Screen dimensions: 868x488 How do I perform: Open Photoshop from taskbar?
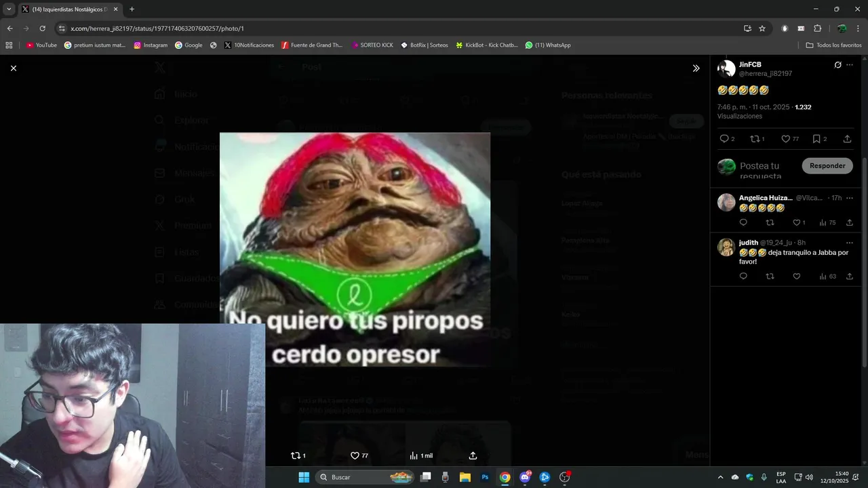[485, 477]
